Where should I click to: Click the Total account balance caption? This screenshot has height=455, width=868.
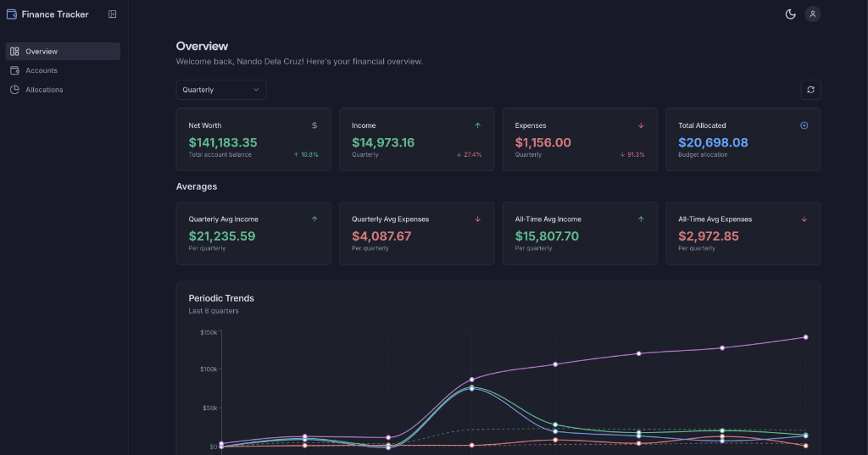(220, 155)
